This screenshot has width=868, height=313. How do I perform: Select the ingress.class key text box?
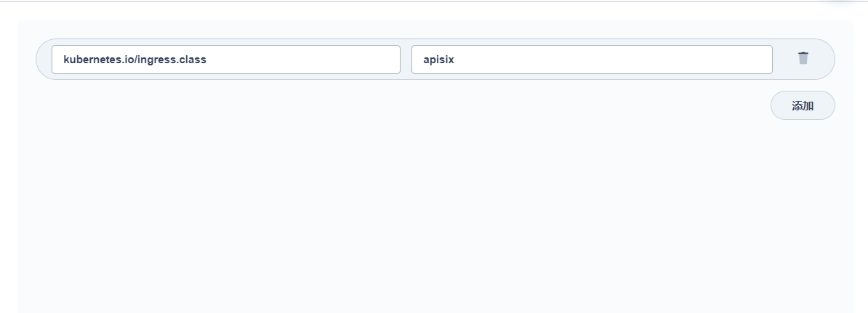[x=226, y=60]
